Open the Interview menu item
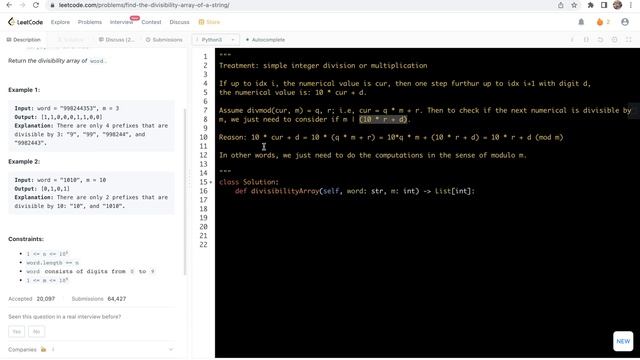The image size is (640, 360). [121, 22]
